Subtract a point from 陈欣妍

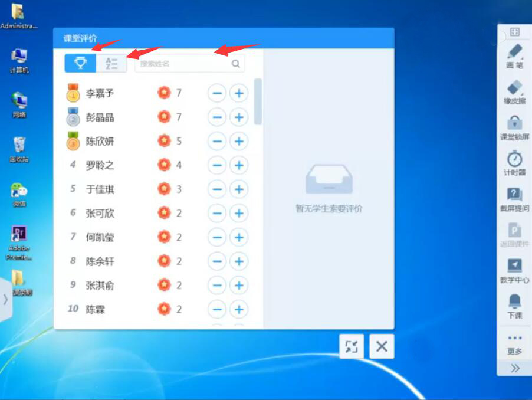coord(217,141)
